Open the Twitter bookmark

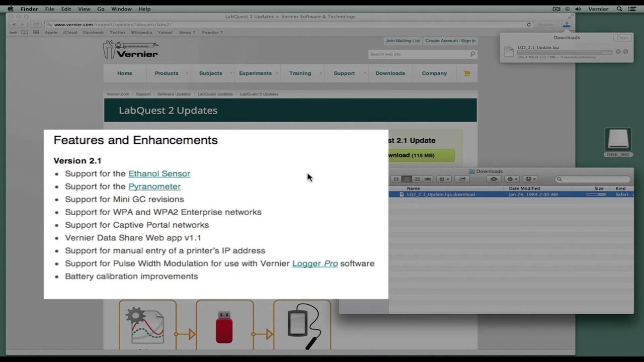click(117, 32)
